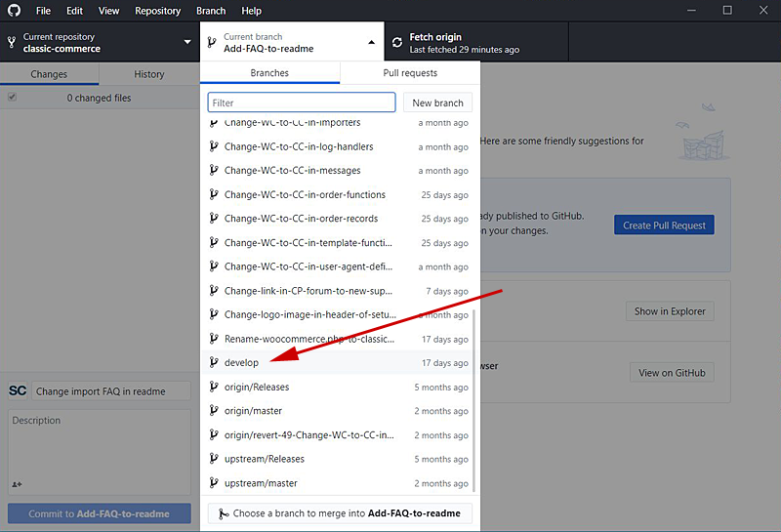781x532 pixels.
Task: Click Fetch origin button
Action: pos(476,42)
